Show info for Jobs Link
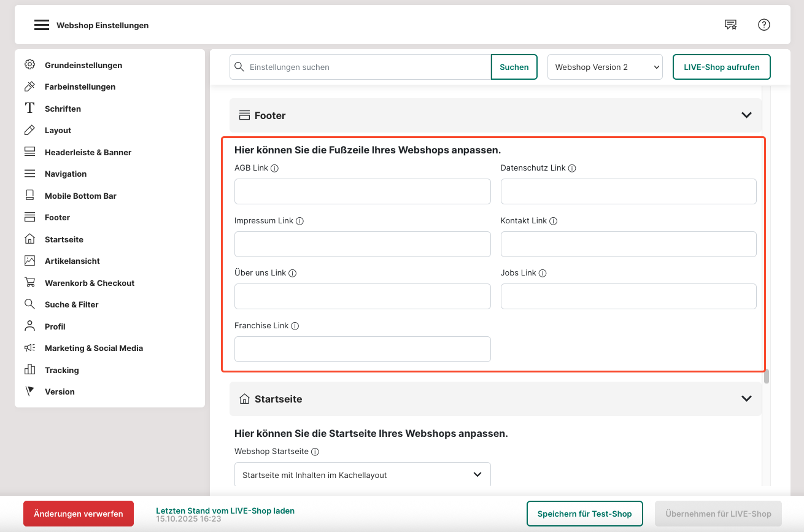This screenshot has height=532, width=804. tap(543, 273)
